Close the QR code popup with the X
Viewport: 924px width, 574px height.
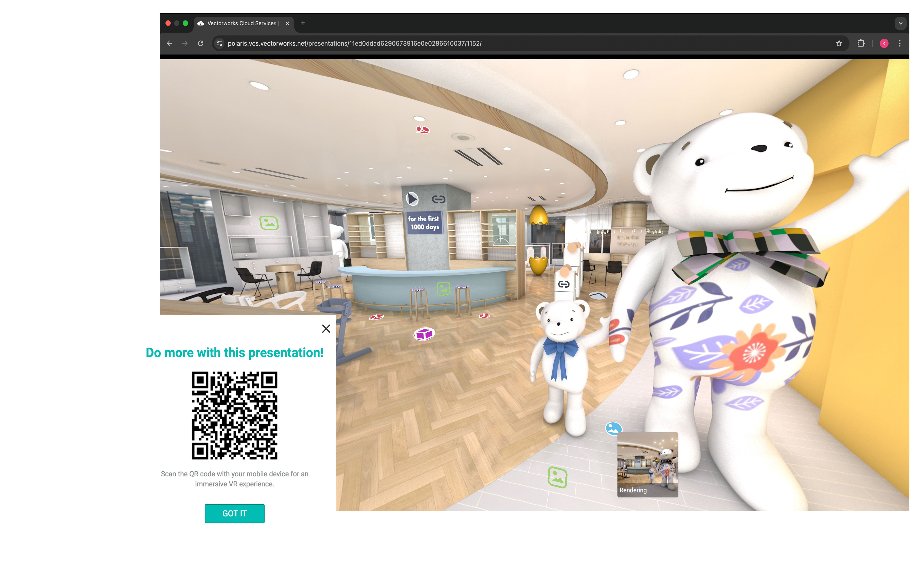pyautogui.click(x=326, y=329)
